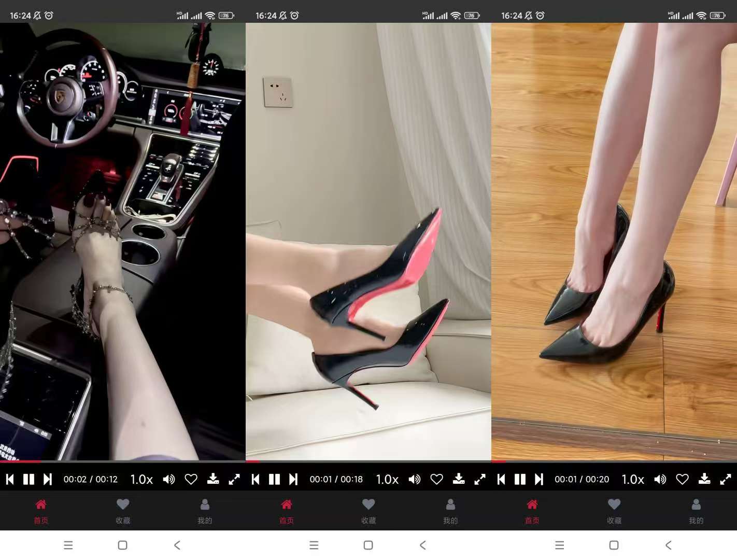Pause the 00:12 video in left player
The image size is (737, 560).
click(29, 479)
